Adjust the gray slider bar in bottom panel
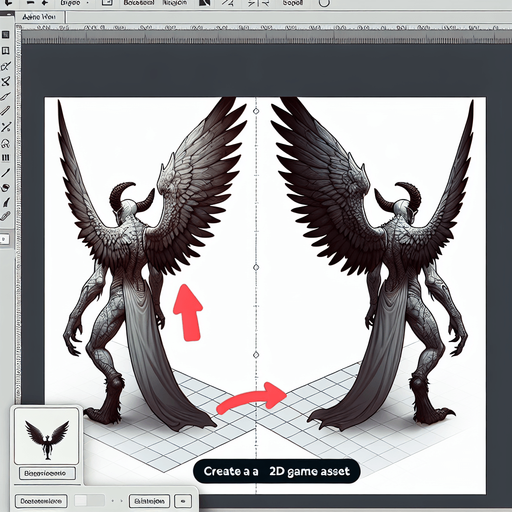 (89, 501)
